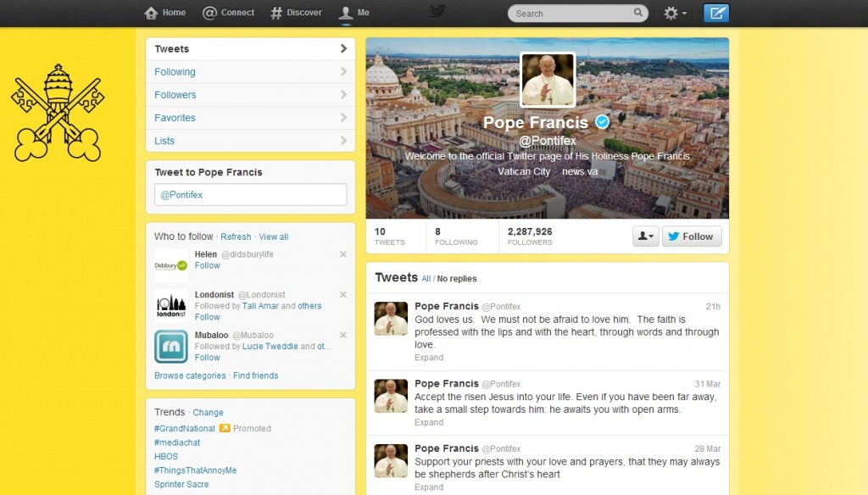
Task: Click the Mubaloo app avatar icon
Action: point(170,347)
